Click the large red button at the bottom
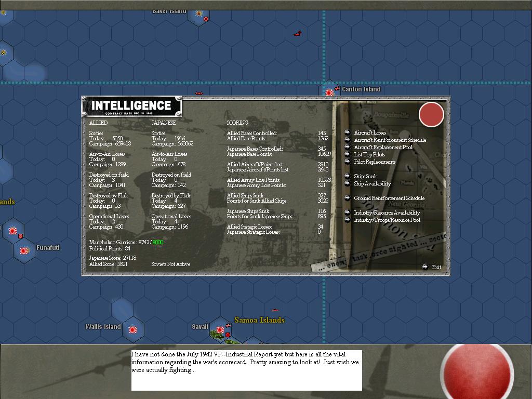This screenshot has width=532, height=399. [x=477, y=373]
